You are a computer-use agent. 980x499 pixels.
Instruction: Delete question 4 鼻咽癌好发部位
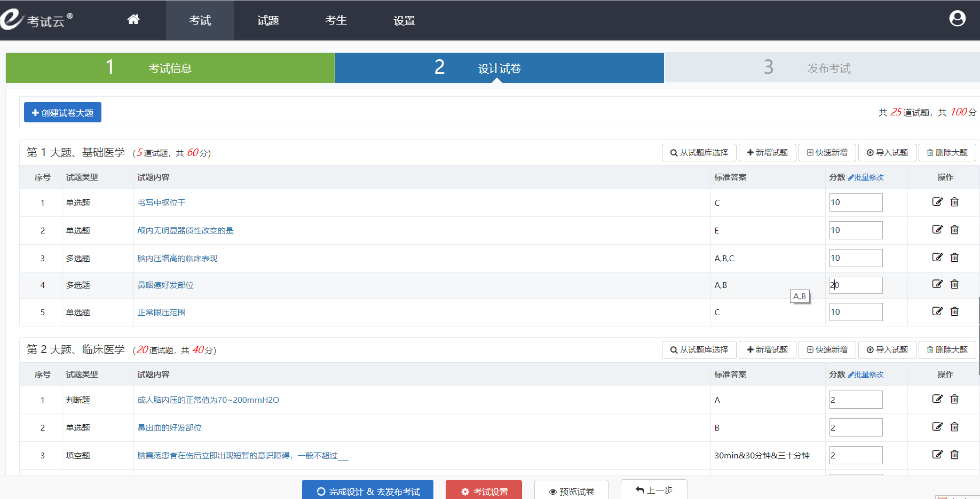click(x=954, y=284)
